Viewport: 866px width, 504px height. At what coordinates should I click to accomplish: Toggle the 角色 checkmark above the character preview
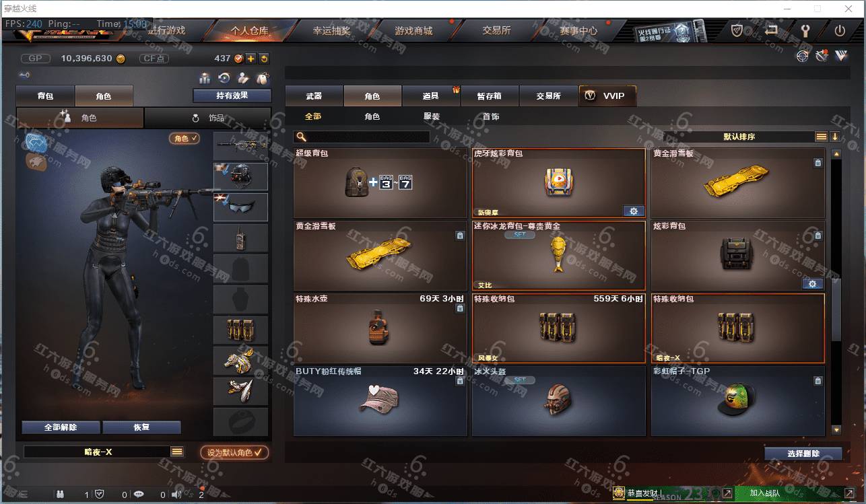coord(185,139)
